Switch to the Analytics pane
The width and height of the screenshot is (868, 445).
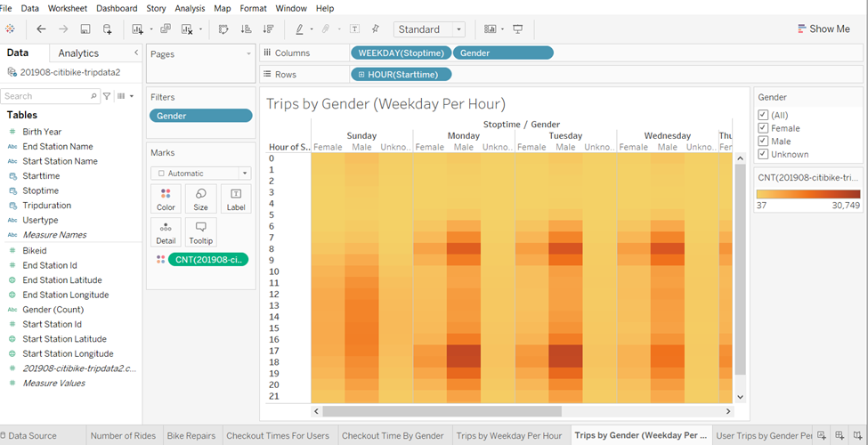pos(78,53)
